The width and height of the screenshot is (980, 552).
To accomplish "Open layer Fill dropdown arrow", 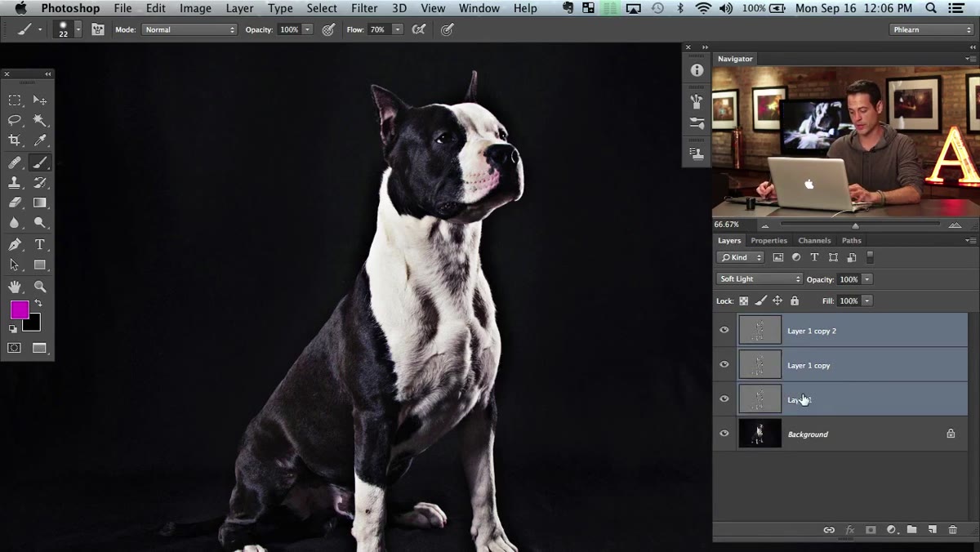I will [x=867, y=300].
